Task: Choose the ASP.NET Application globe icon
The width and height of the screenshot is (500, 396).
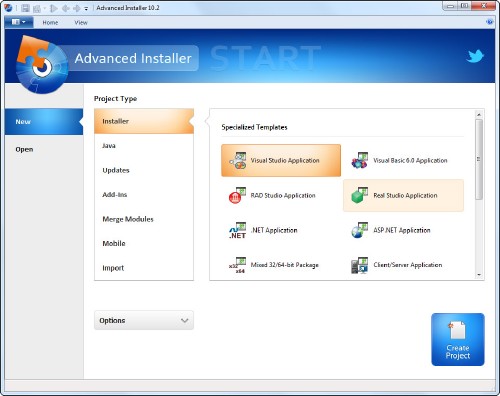Action: point(360,230)
